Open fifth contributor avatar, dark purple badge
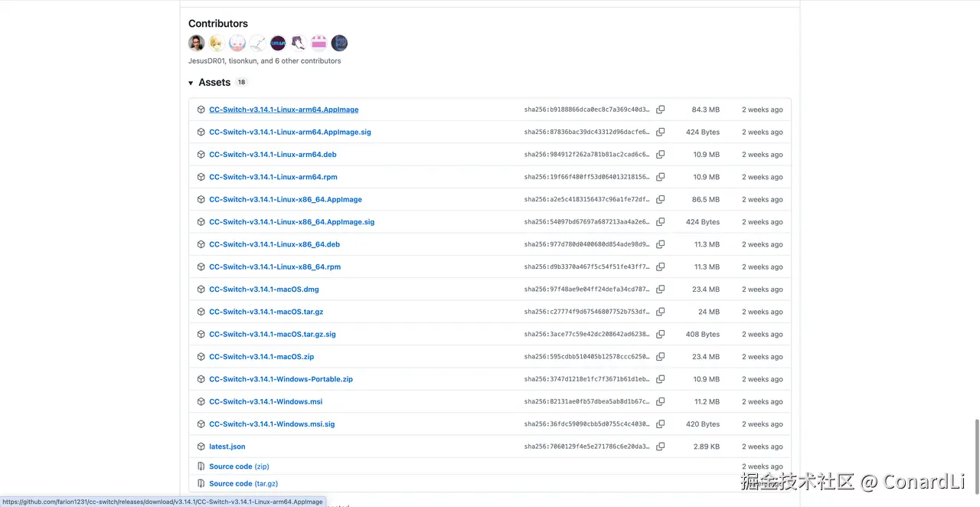This screenshot has height=507, width=980. pyautogui.click(x=278, y=43)
